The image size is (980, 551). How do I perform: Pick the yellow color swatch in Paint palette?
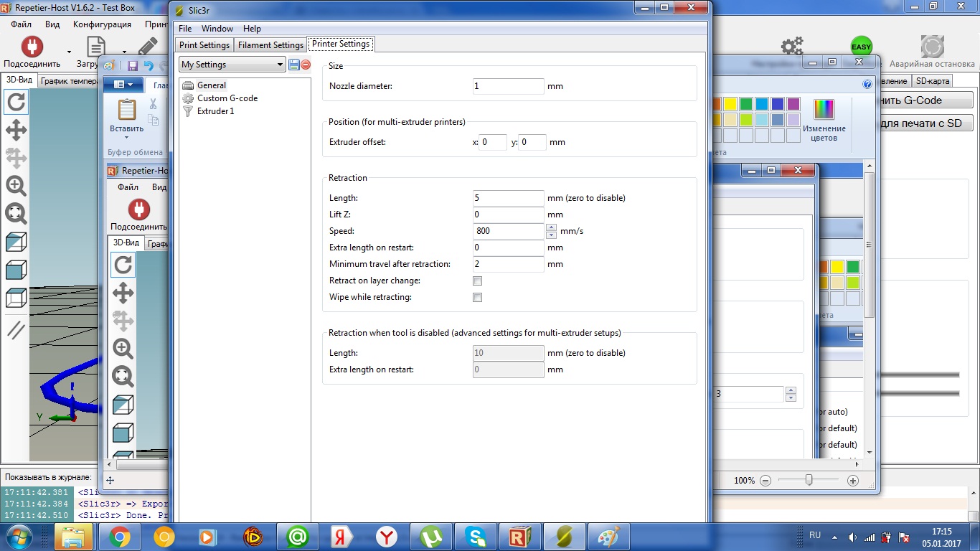coord(730,104)
